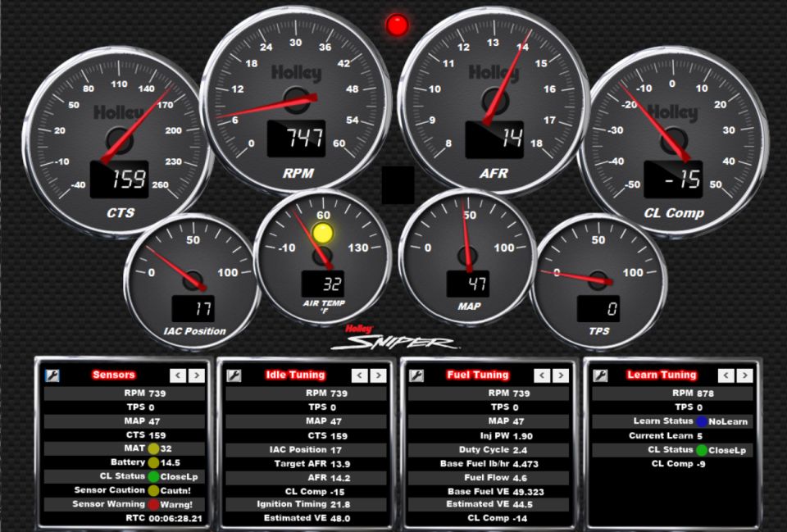Open the Fuel Tuning panel wrench settings
The width and height of the screenshot is (787, 532).
416,375
